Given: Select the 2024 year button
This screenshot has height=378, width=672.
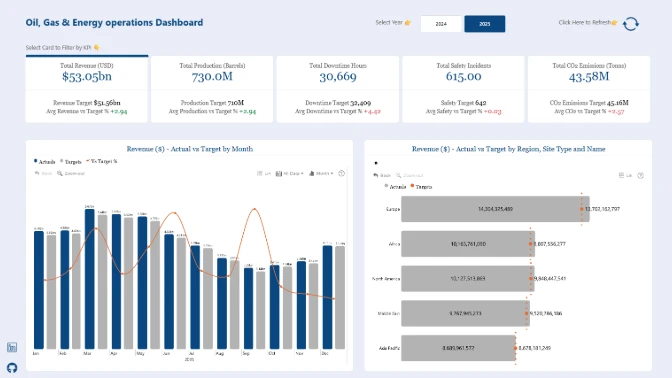Looking at the screenshot, I should point(441,24).
